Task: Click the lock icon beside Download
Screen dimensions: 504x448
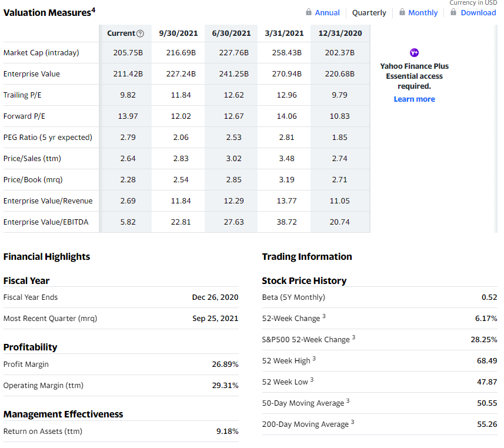Action: (454, 12)
